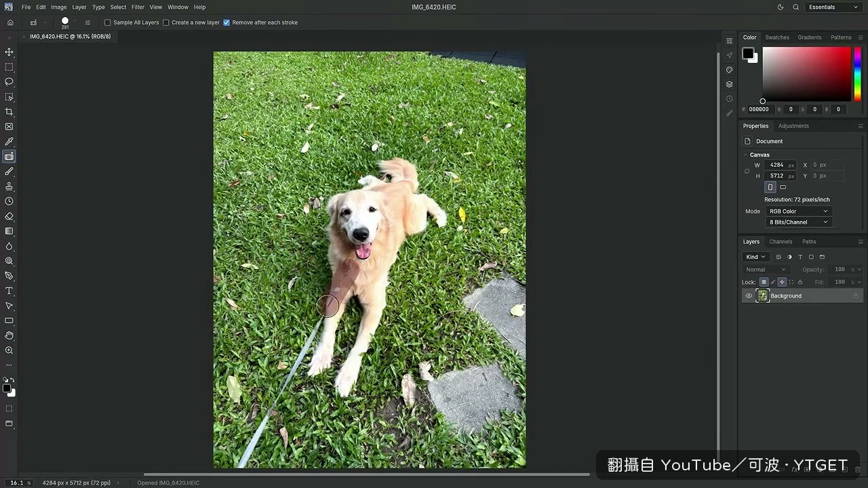The height and width of the screenshot is (488, 868).
Task: Select the Rectangular Marquee tool
Action: tap(9, 67)
